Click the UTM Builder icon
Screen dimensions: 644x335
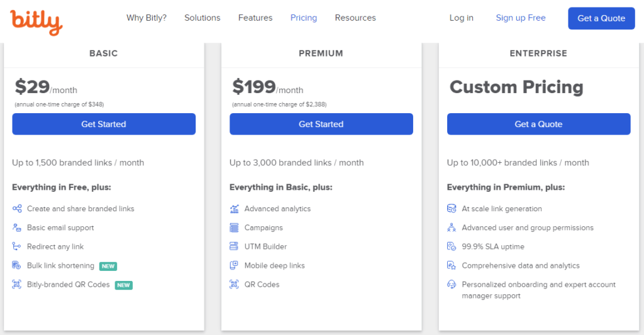(x=235, y=246)
